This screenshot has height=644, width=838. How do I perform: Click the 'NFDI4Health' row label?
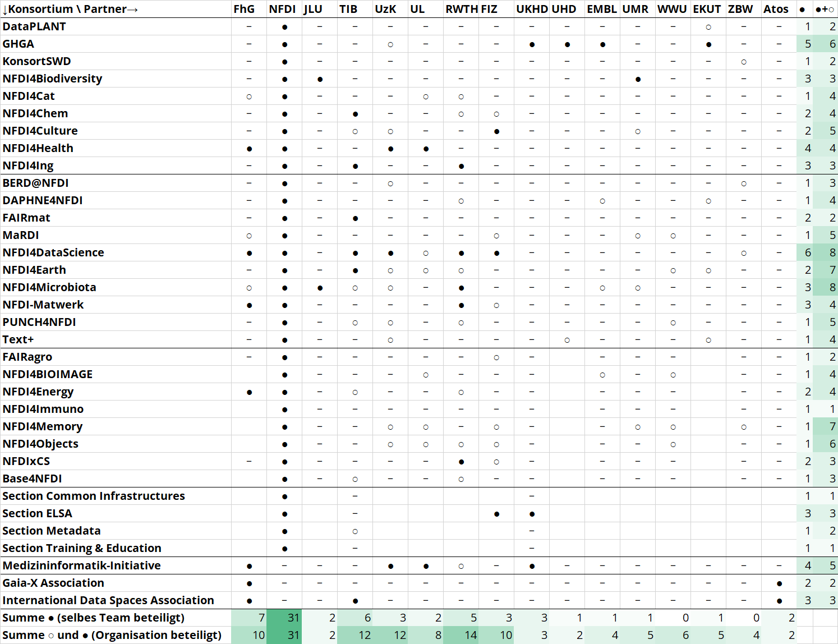[x=38, y=148]
